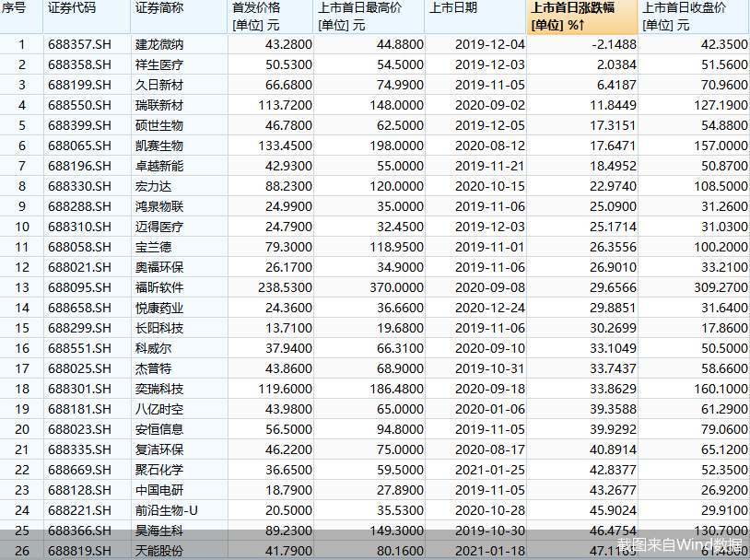
Task: Select the 上市首日最高价 column header
Action: [x=369, y=17]
